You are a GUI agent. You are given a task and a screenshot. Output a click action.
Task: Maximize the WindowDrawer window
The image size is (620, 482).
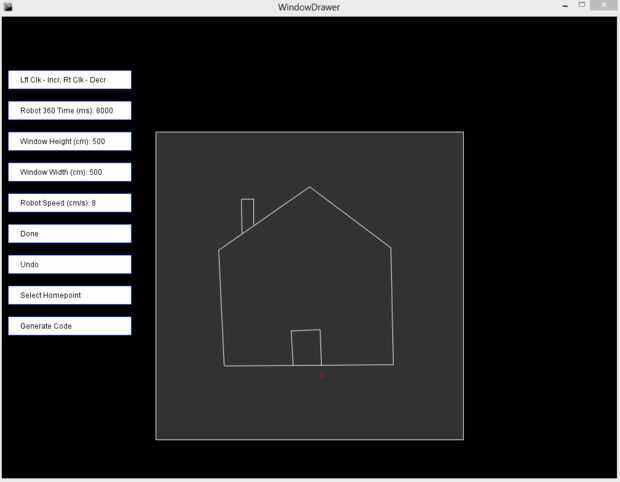coord(582,5)
